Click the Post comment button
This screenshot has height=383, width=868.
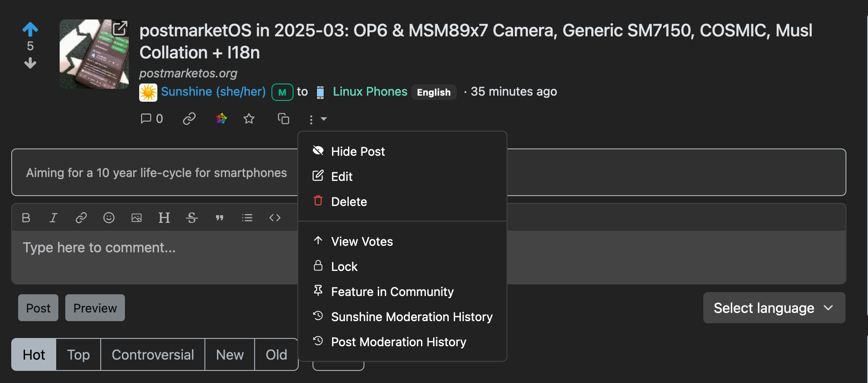tap(38, 308)
